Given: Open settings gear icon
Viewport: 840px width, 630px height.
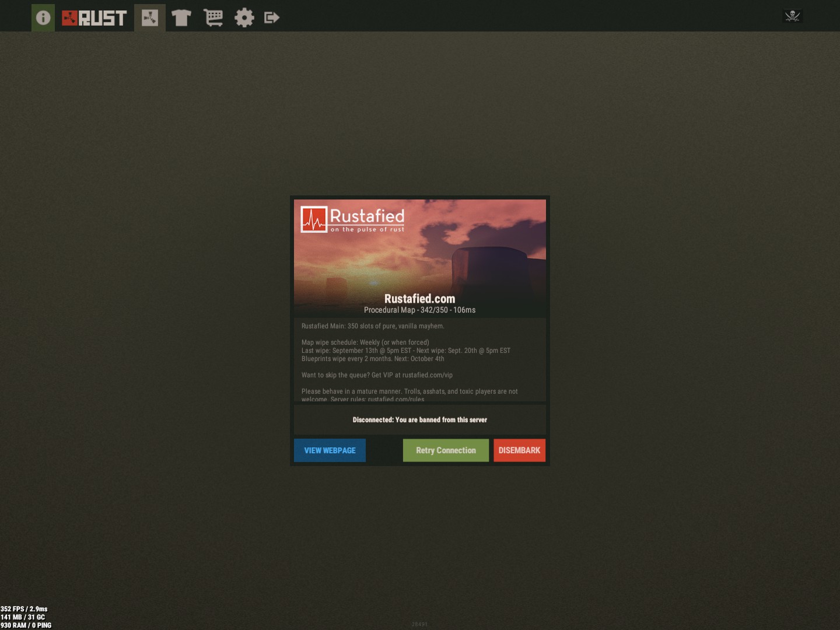Looking at the screenshot, I should point(244,17).
